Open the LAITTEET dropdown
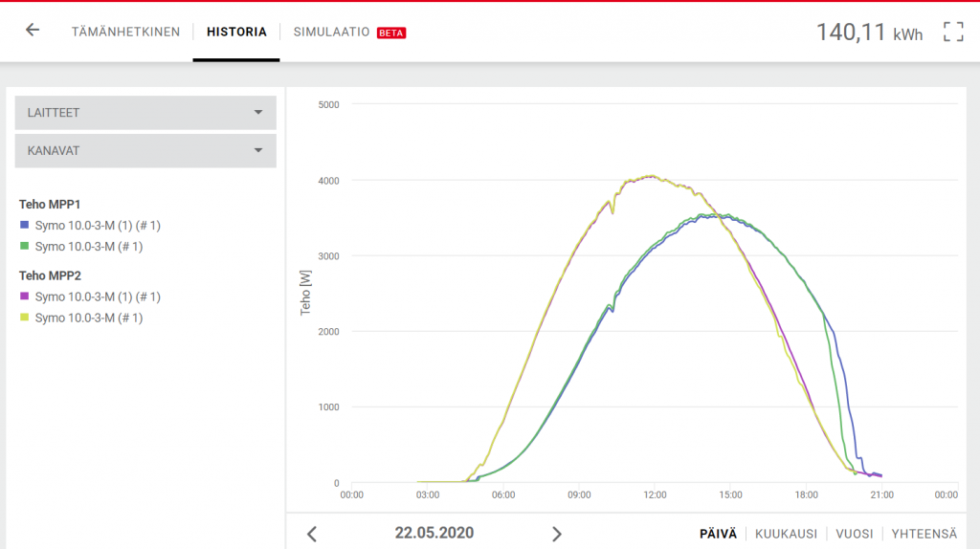 click(144, 113)
